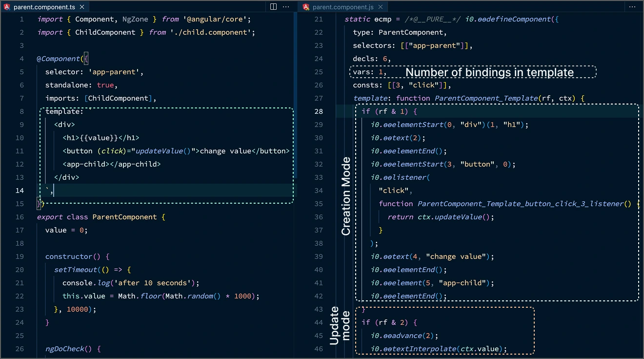Screen dimensions: 644x359
Task: Close the parent.component.ts tab
Action: pos(81,7)
